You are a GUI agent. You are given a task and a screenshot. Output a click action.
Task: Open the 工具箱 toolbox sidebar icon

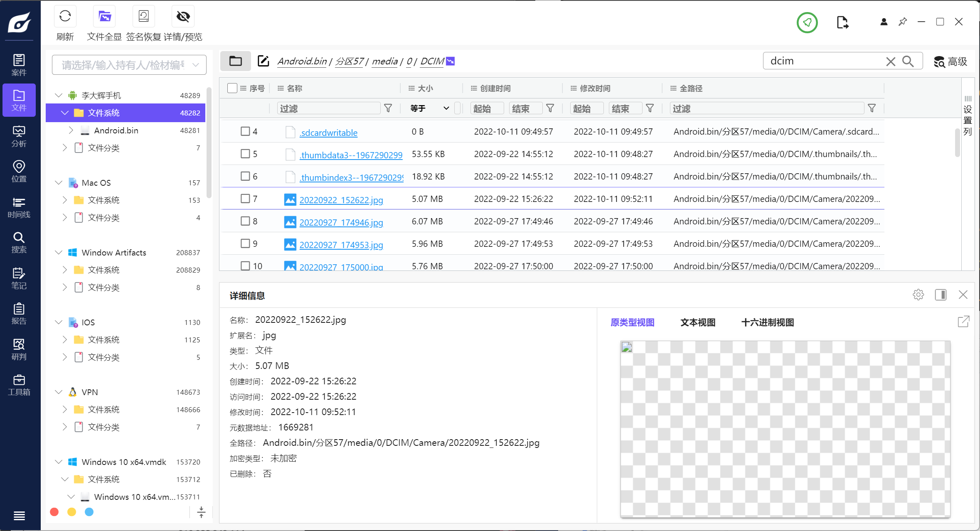pos(19,385)
